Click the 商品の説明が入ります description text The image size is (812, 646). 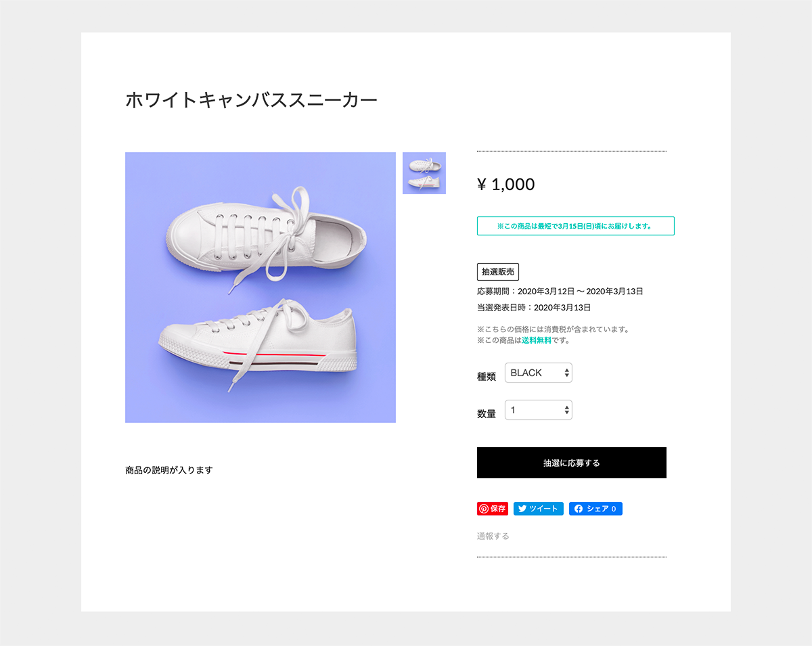point(169,470)
